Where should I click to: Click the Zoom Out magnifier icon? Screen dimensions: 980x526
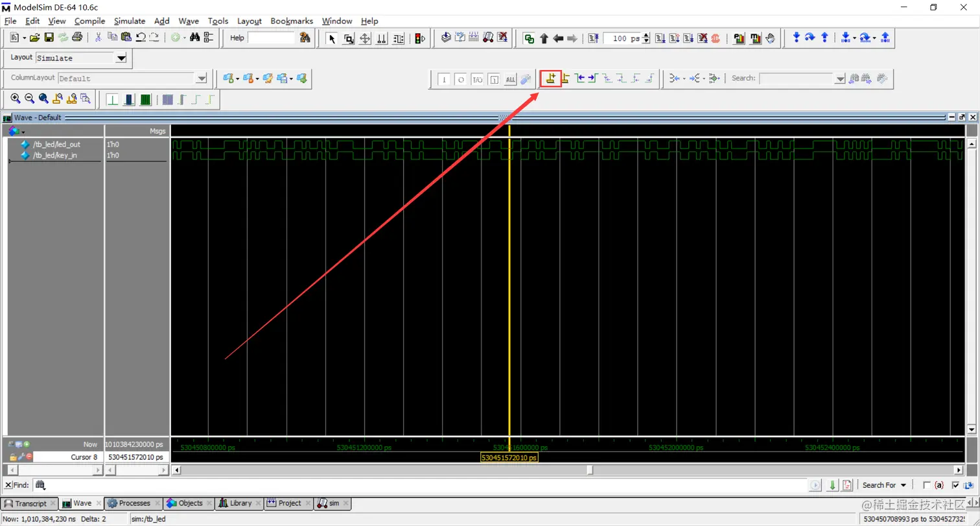click(x=29, y=99)
